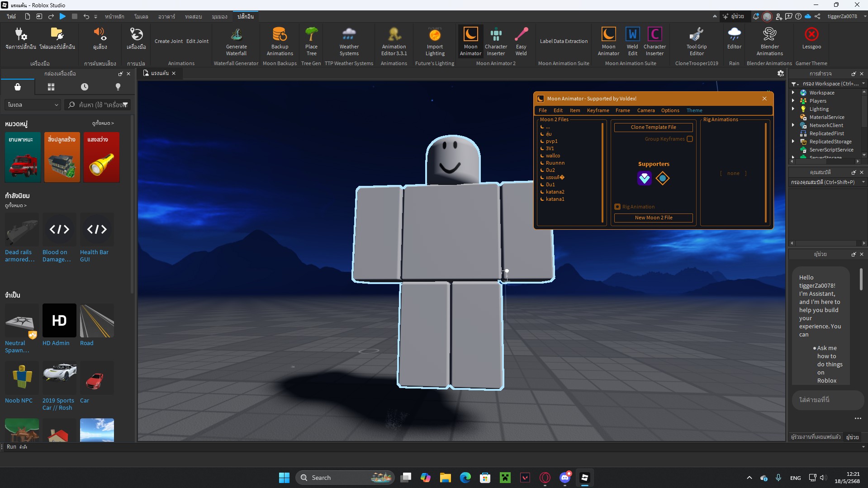Click the purple diamond supporter badge
The image size is (868, 488).
[645, 178]
